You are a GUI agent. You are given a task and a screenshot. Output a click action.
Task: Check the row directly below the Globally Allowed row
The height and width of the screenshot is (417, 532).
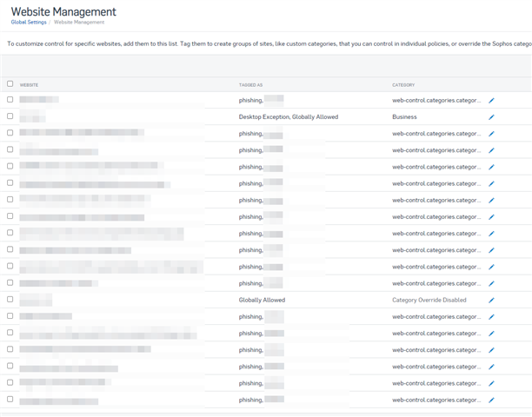(10, 315)
